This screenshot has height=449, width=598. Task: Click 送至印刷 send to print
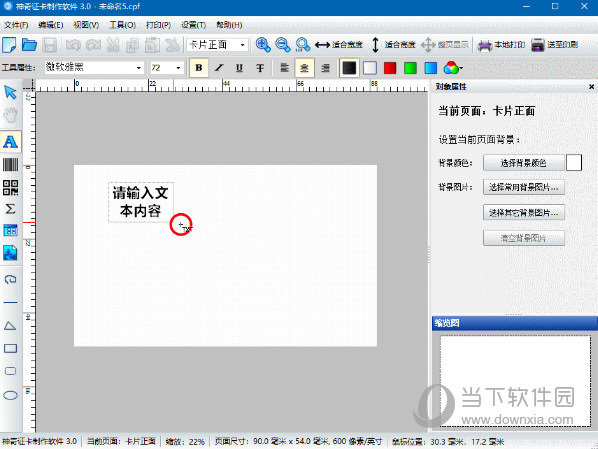pos(554,45)
